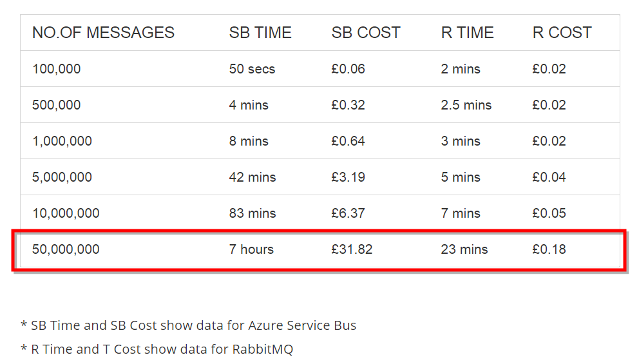Click the £0.64 SB cost cell
Screen dimensions: 639x364
pyautogui.click(x=348, y=141)
